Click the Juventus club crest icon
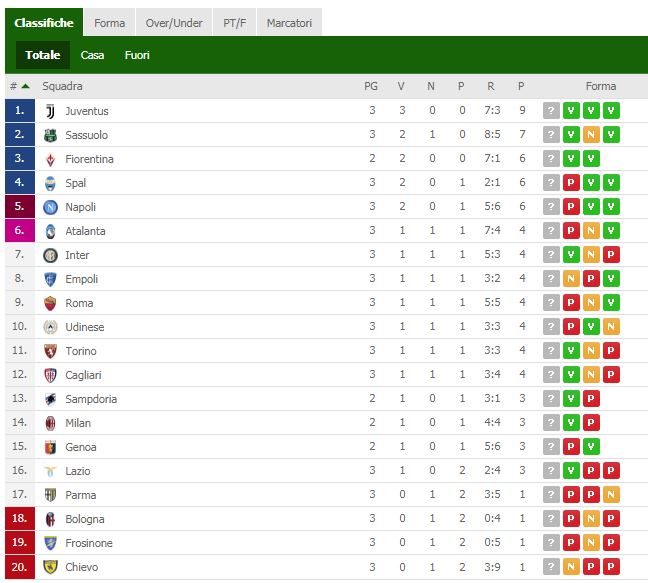 pos(50,111)
